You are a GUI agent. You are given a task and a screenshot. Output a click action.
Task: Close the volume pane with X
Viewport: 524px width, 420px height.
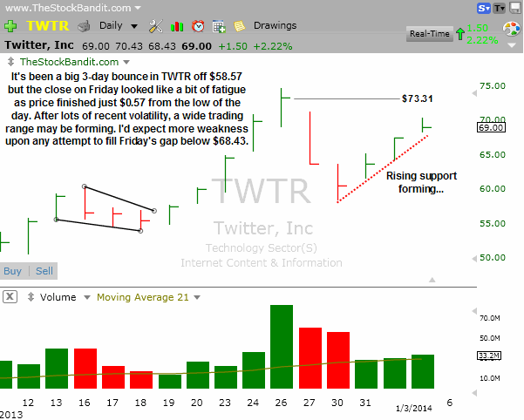point(10,296)
